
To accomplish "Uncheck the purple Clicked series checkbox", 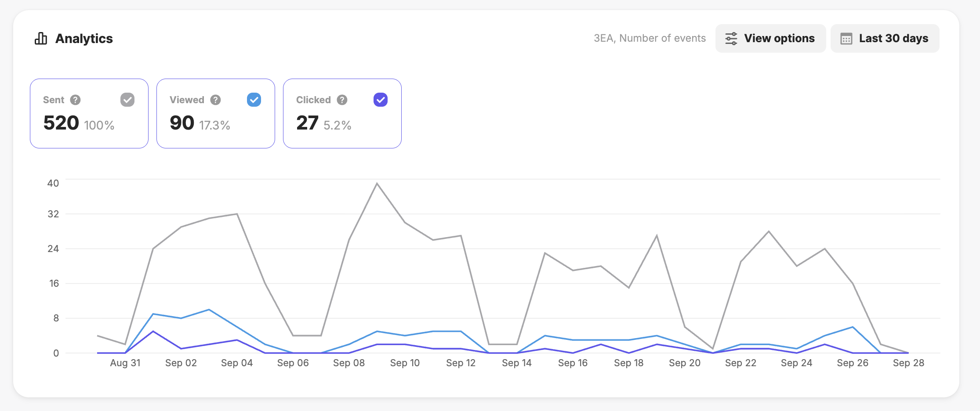I will click(x=381, y=100).
